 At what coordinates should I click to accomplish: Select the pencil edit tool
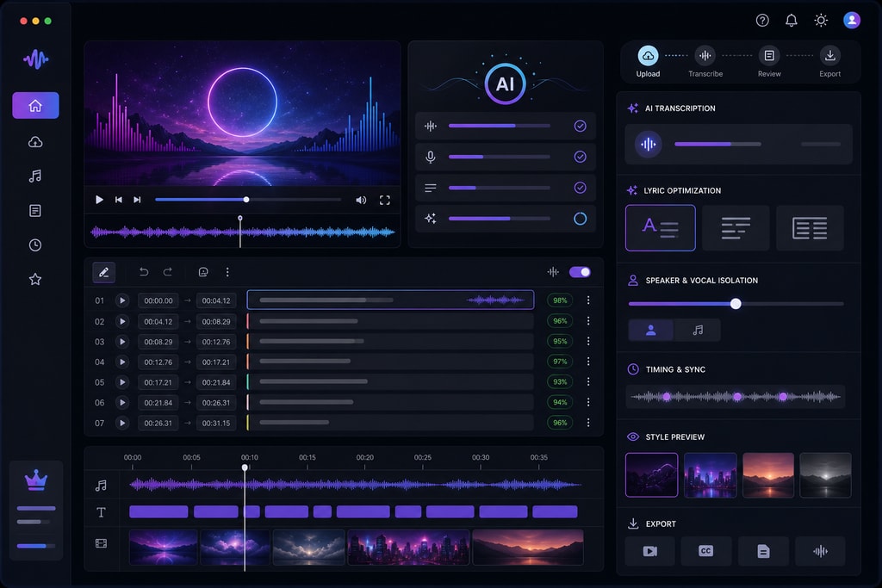pyautogui.click(x=104, y=272)
